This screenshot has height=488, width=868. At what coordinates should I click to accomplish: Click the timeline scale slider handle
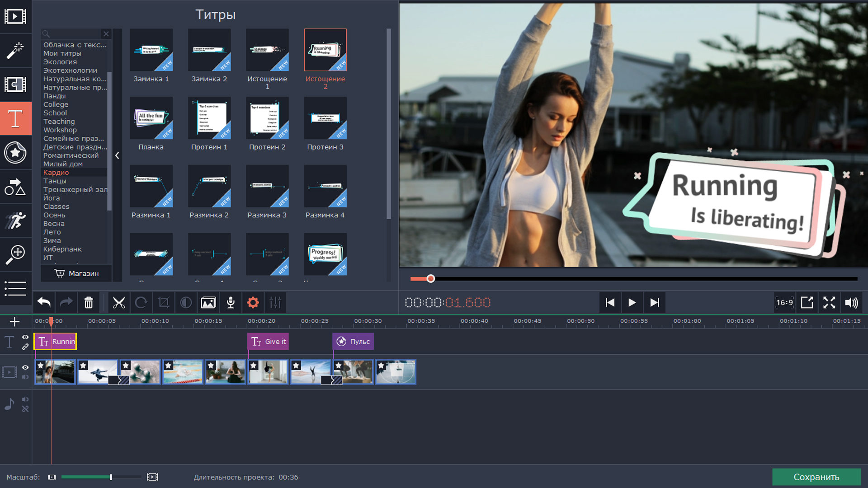pos(111,477)
